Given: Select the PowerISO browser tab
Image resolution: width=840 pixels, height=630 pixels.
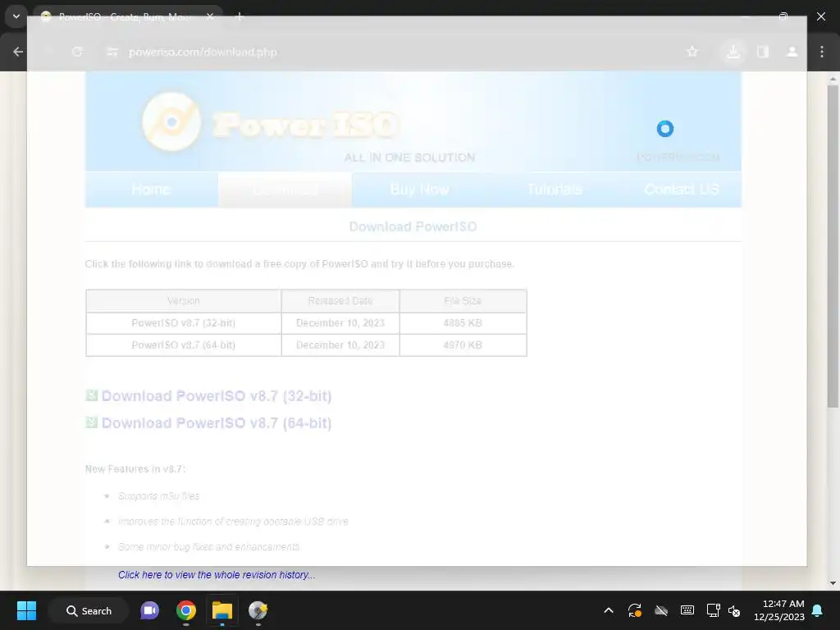Looking at the screenshot, I should [127, 17].
